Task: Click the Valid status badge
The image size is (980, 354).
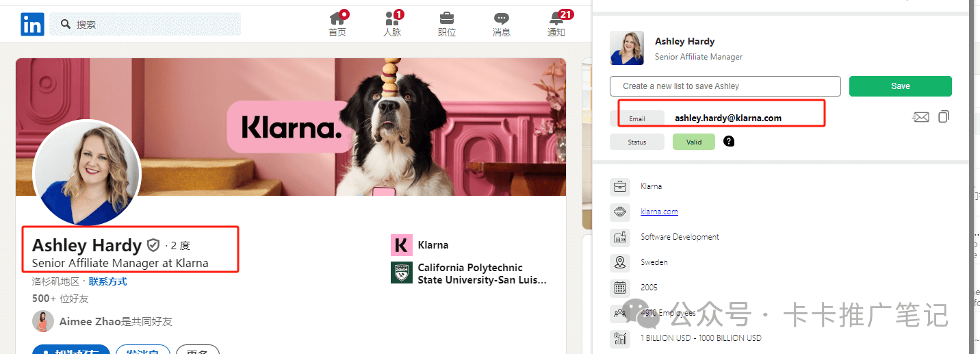Action: pyautogui.click(x=694, y=142)
